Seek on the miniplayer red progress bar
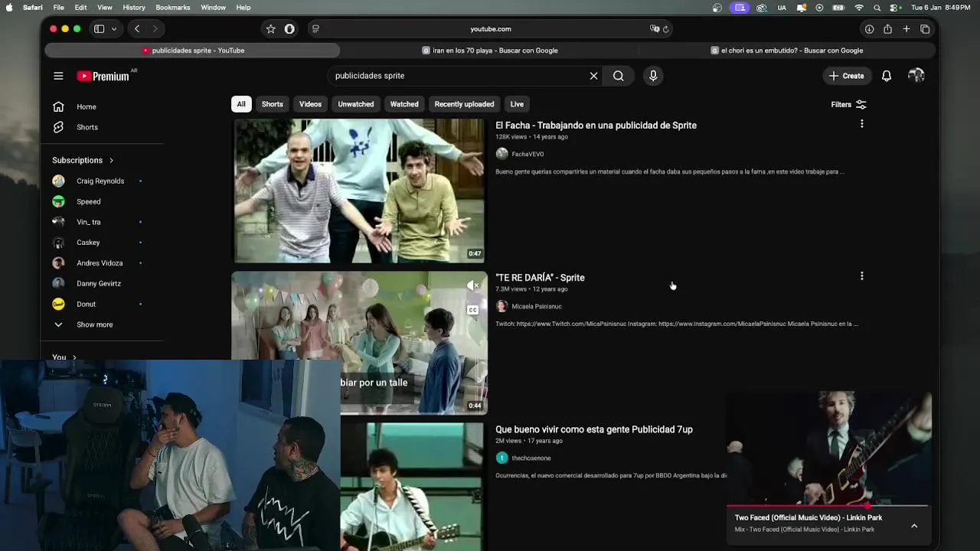The image size is (980, 551). click(x=827, y=506)
